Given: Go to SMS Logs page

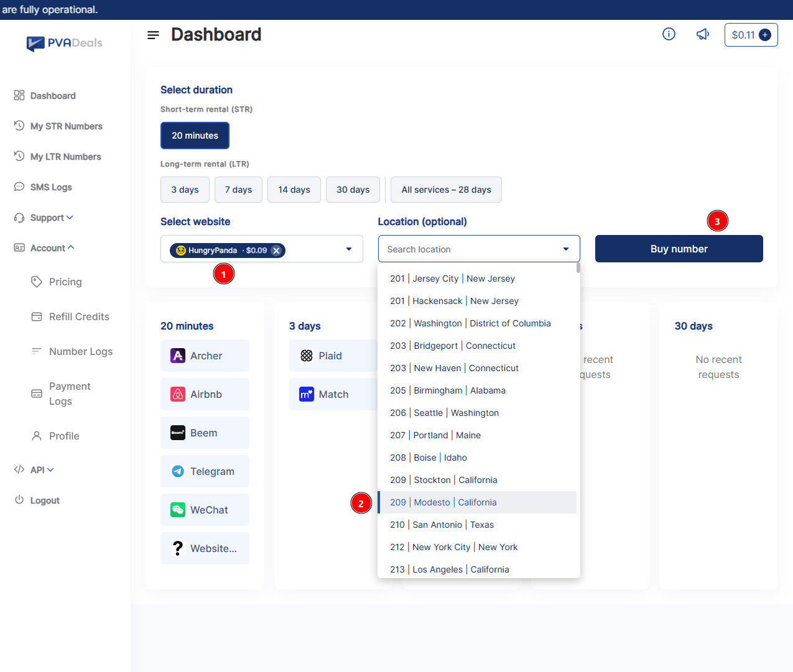Looking at the screenshot, I should coord(43,187).
